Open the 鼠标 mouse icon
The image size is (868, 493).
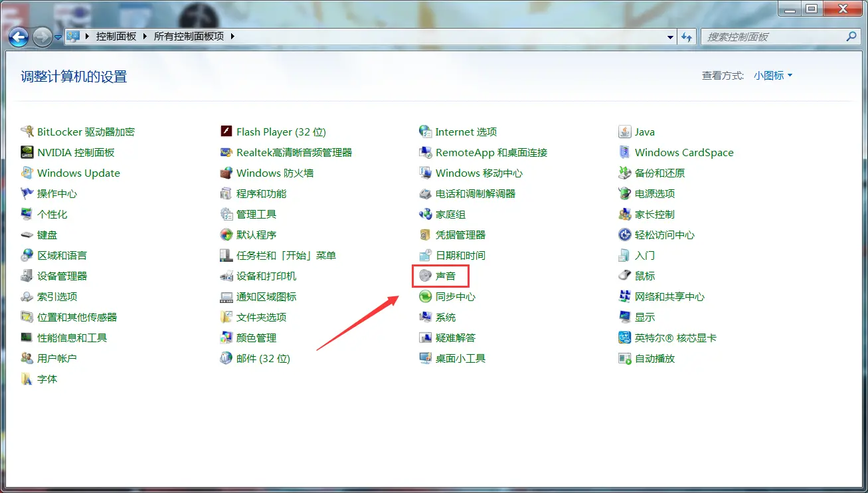624,276
